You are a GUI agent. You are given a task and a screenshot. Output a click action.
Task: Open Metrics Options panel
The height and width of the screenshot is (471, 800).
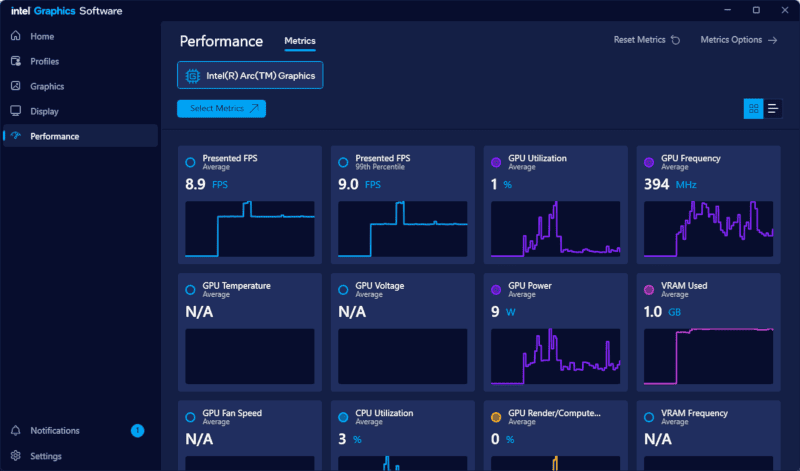tap(738, 40)
